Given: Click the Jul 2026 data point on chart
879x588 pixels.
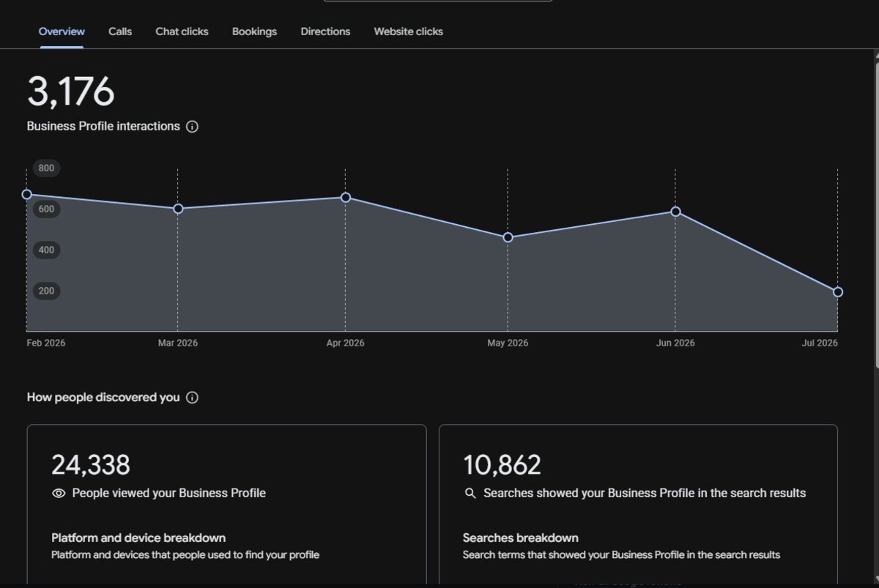Looking at the screenshot, I should [838, 292].
